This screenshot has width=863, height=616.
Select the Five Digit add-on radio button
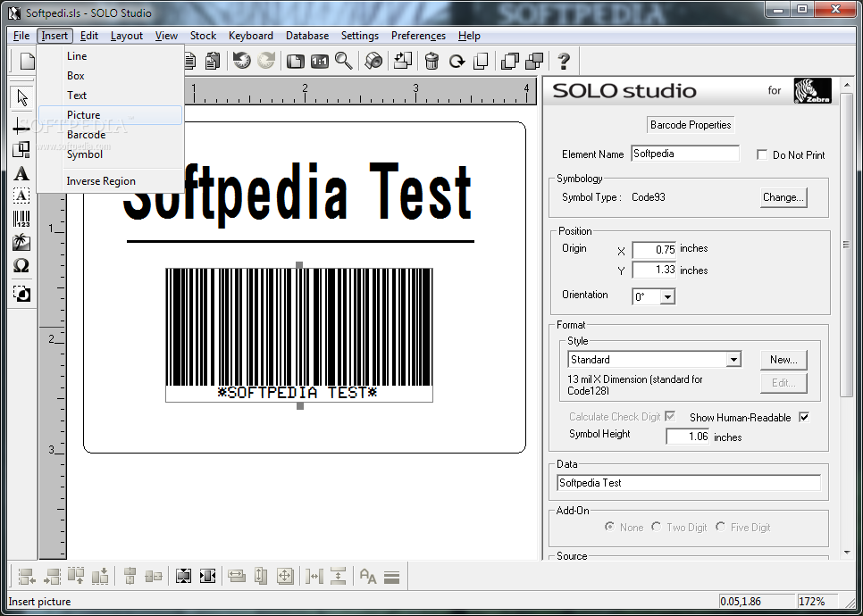click(720, 527)
